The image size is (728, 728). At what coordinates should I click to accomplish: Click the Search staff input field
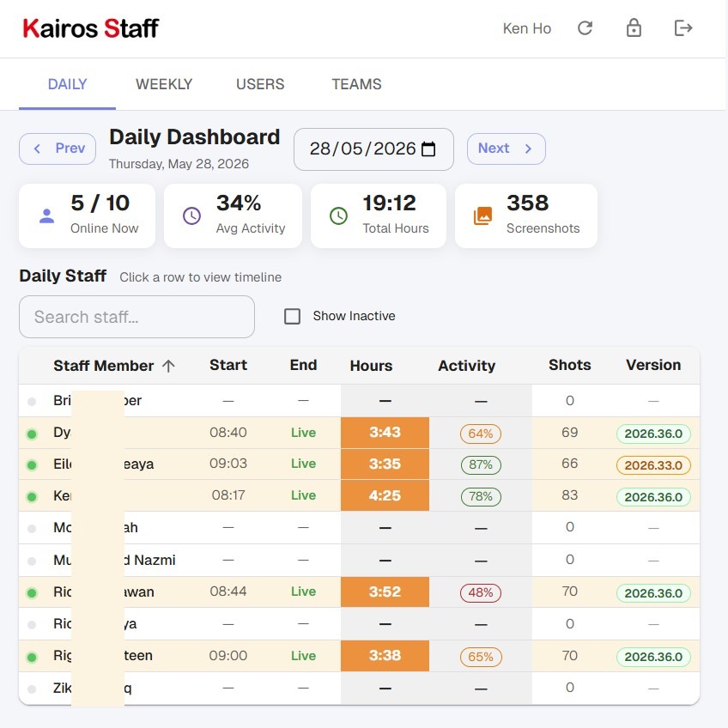tap(136, 317)
